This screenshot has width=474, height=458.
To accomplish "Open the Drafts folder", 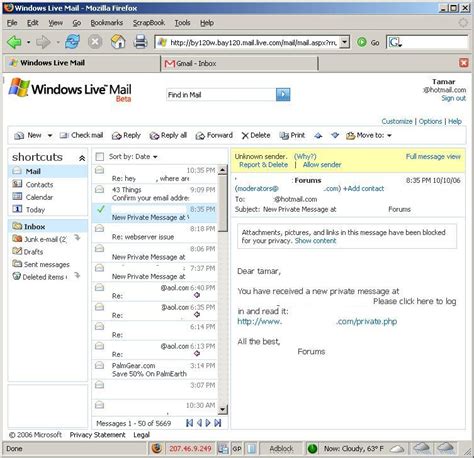I will tap(28, 252).
